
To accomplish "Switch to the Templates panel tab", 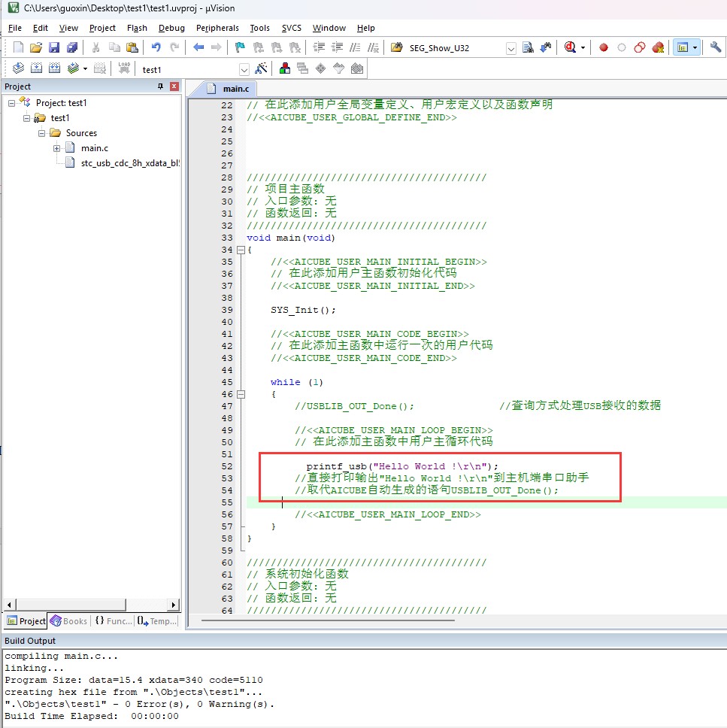I will pos(157,620).
